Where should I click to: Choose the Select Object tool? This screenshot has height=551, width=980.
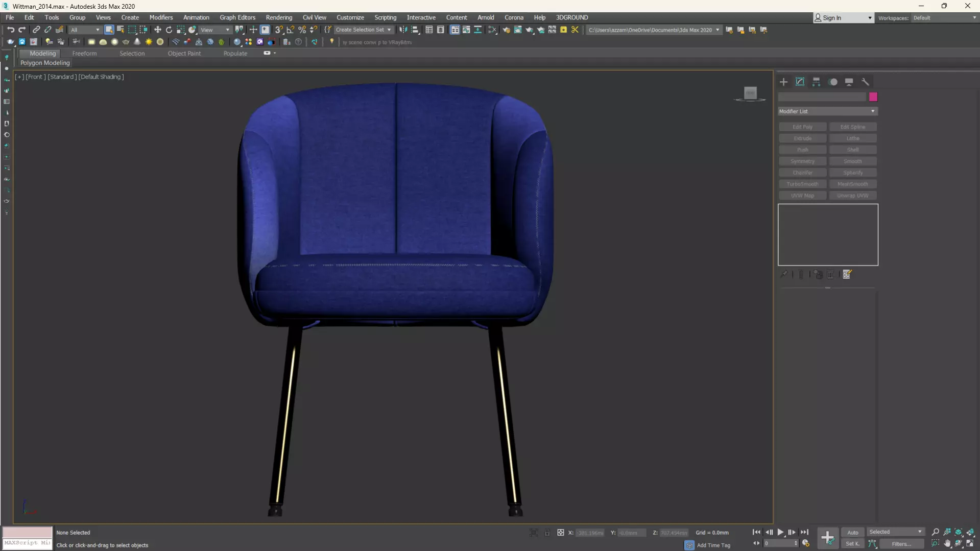click(109, 30)
